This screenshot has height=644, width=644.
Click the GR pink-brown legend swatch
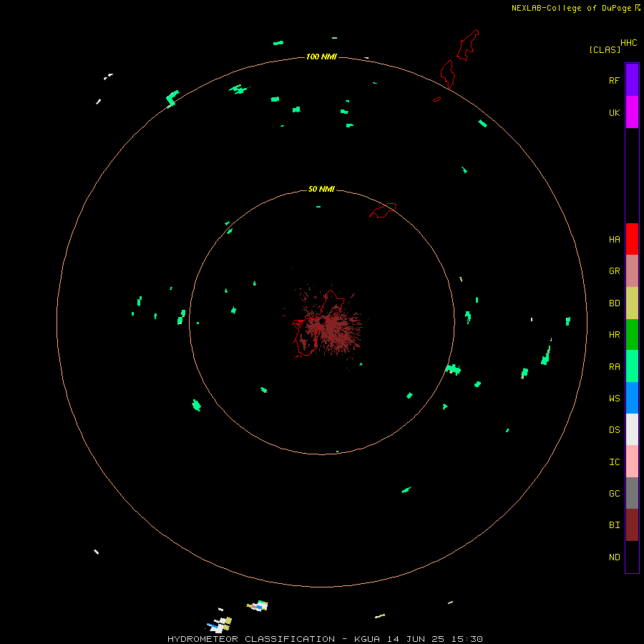click(632, 271)
